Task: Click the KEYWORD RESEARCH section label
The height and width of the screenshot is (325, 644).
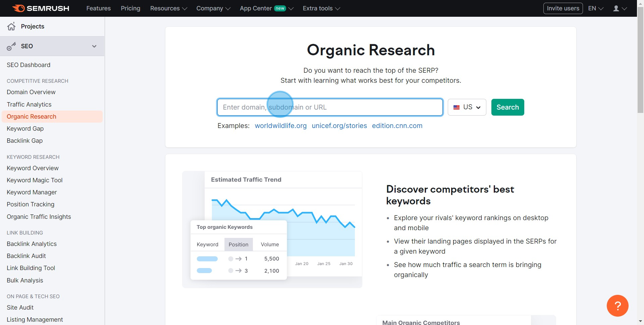Action: [33, 157]
